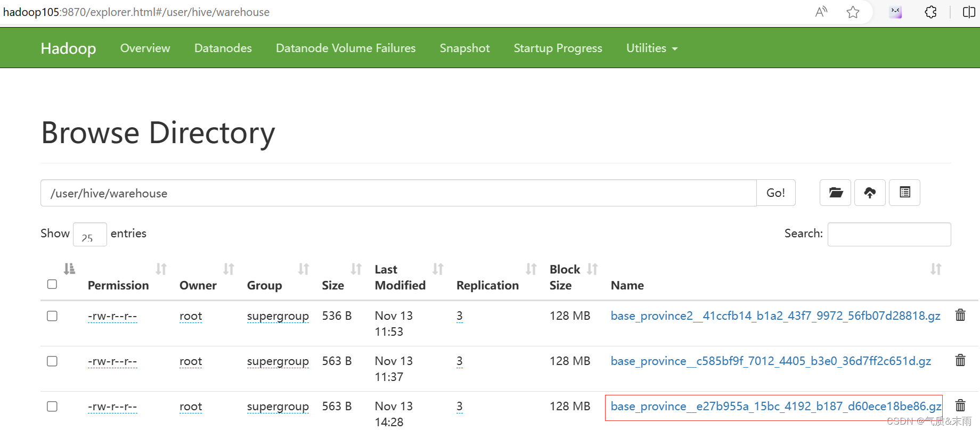This screenshot has height=431, width=980.
Task: Click replication 3 in base_province2 row
Action: (460, 316)
